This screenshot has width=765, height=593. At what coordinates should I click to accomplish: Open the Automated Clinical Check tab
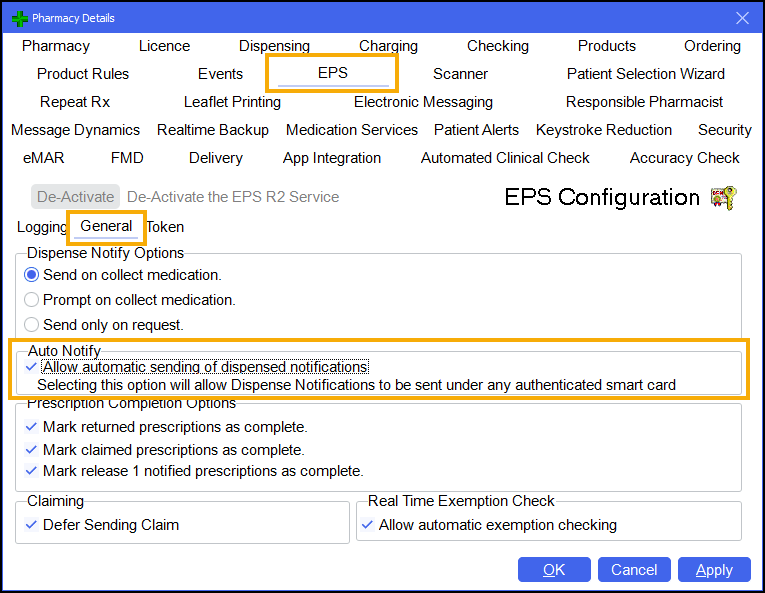click(x=505, y=158)
